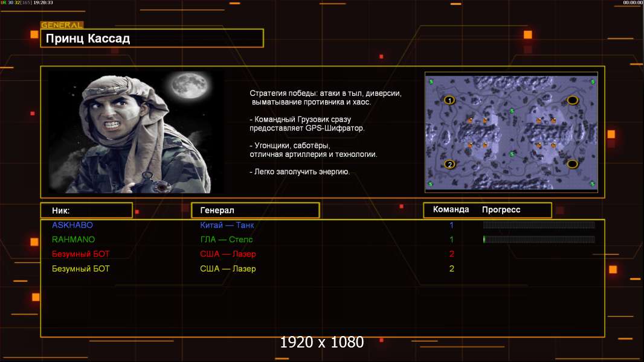This screenshot has width=644, height=362.
Task: Select player name ASKHABO
Action: click(x=72, y=224)
